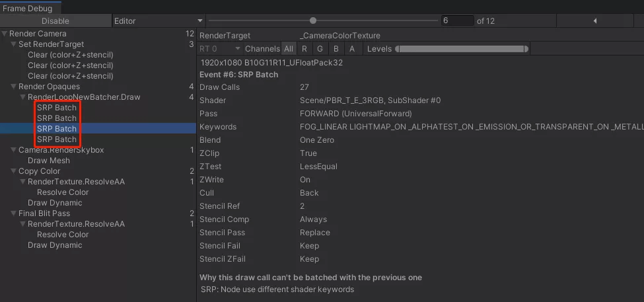Collapse the Render Camera node
The height and width of the screenshot is (302, 644).
tap(4, 34)
